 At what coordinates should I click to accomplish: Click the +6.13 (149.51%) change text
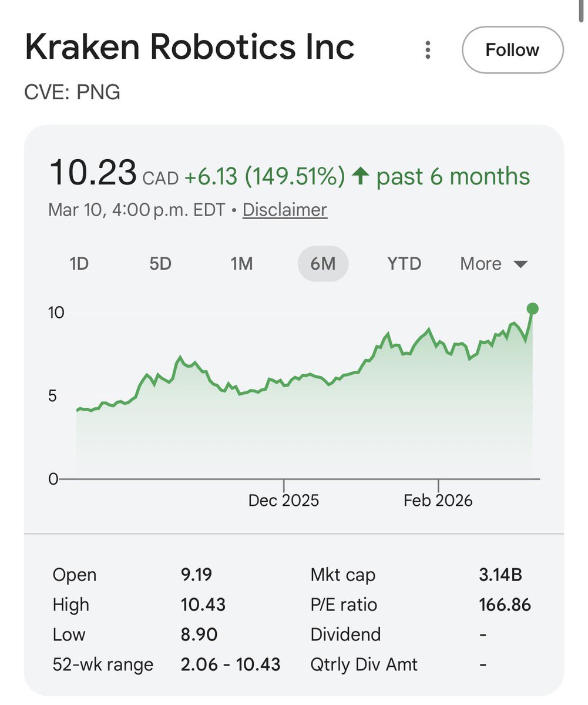point(265,176)
